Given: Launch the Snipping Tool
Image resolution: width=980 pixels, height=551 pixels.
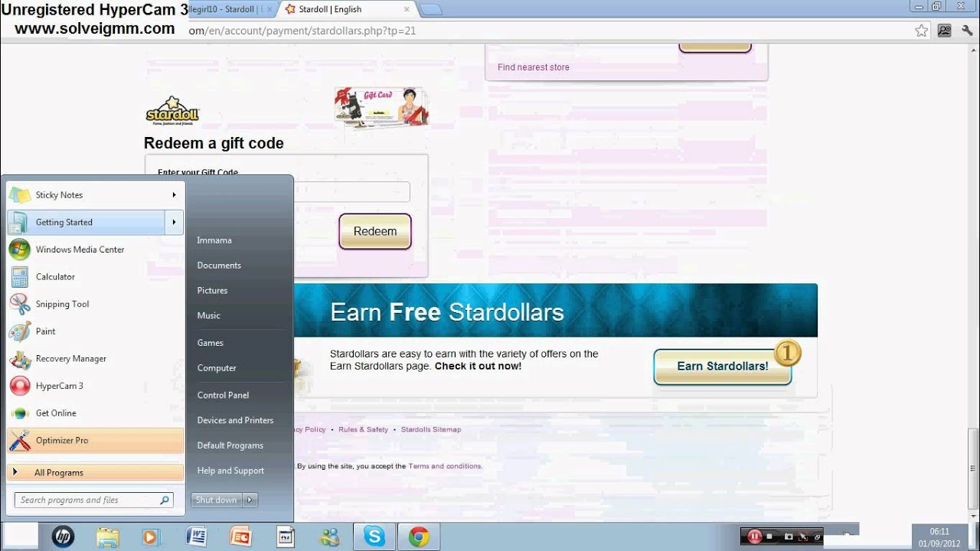Looking at the screenshot, I should click(95, 304).
